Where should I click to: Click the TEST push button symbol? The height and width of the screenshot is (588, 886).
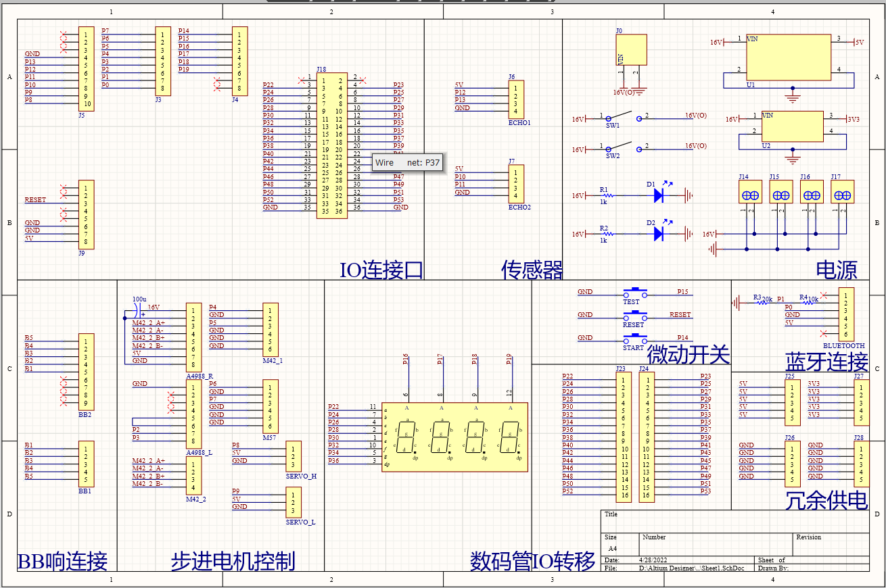tap(634, 293)
